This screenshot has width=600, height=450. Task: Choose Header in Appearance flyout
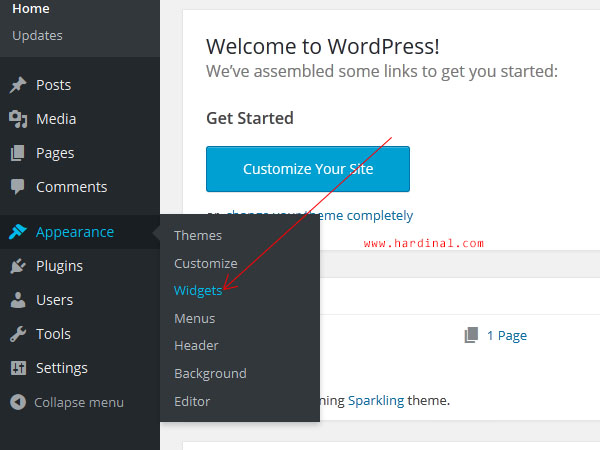pyautogui.click(x=196, y=346)
